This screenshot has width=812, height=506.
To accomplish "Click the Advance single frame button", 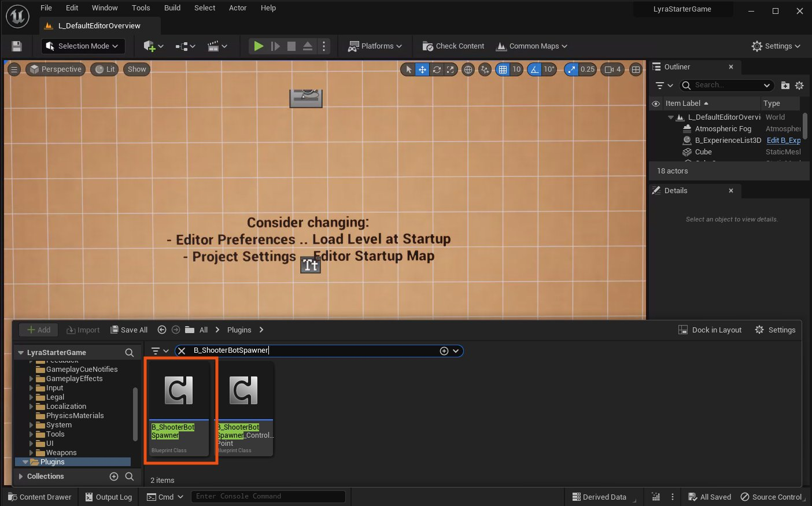I will (x=275, y=46).
